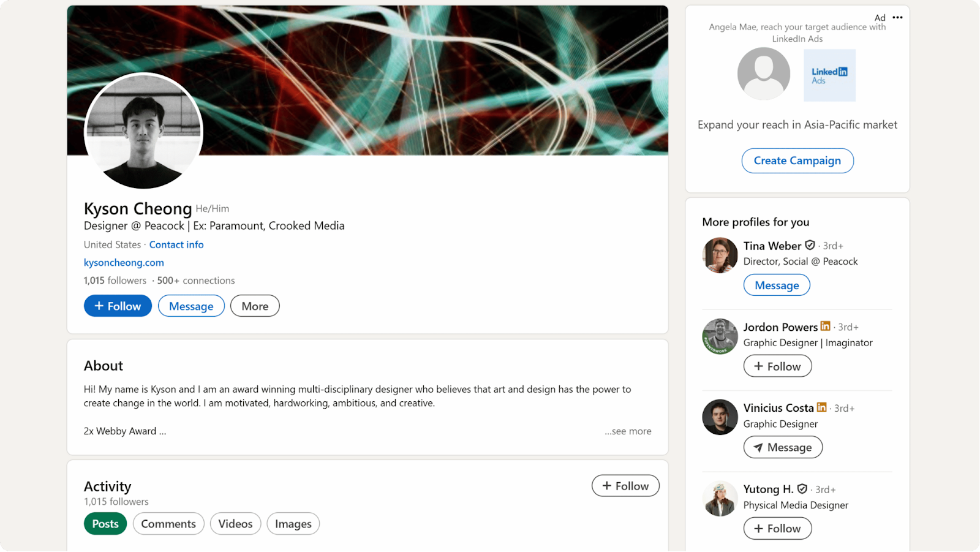This screenshot has height=552, width=980.
Task: Switch to the Images activity tab
Action: coord(293,524)
